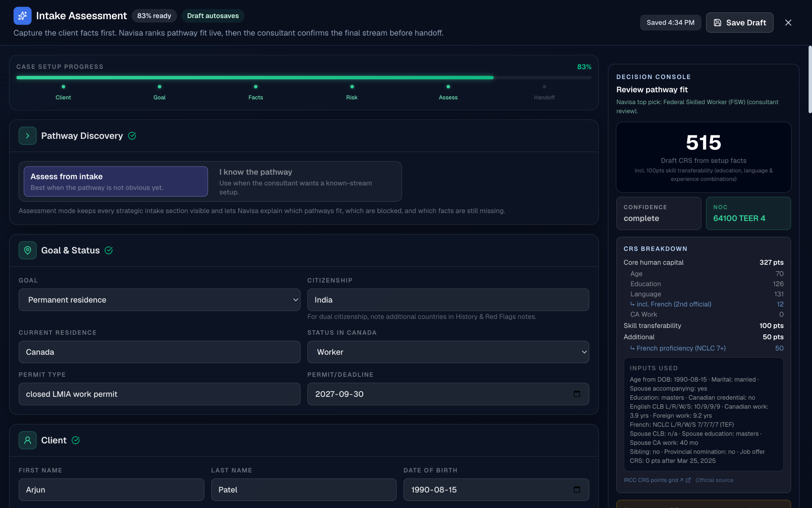Click the Skill transferability 100 pts row
This screenshot has height=508, width=812.
pyautogui.click(x=703, y=325)
